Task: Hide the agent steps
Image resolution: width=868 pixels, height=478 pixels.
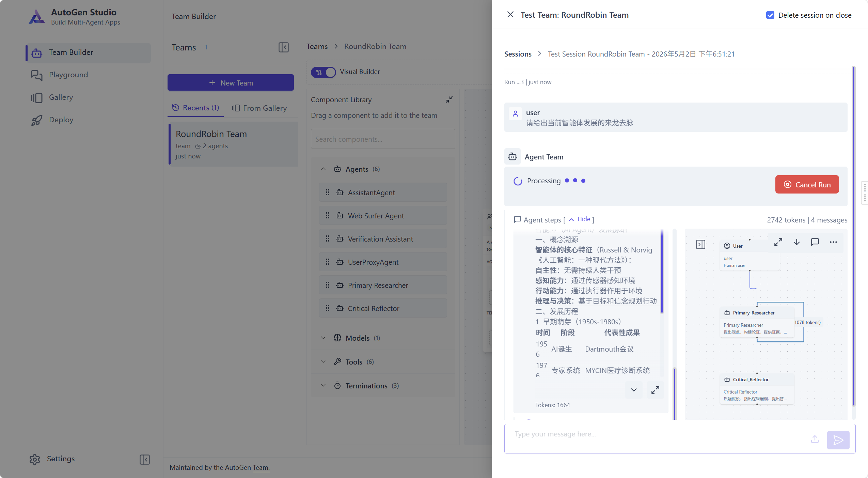Action: 580,219
